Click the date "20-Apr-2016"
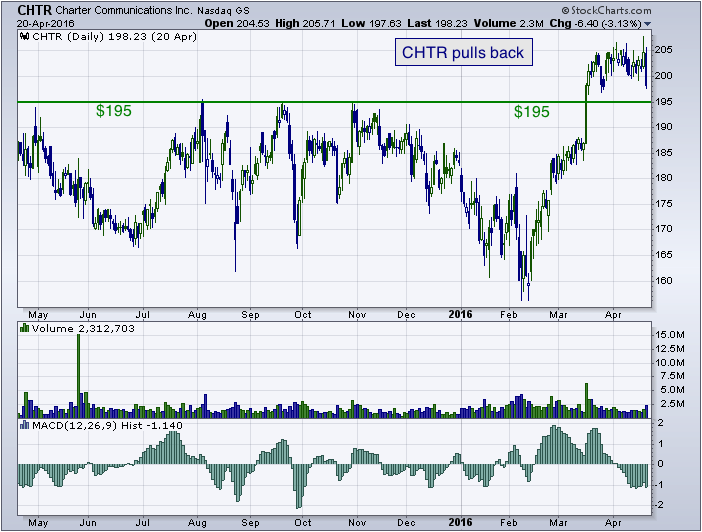 click(x=46, y=24)
